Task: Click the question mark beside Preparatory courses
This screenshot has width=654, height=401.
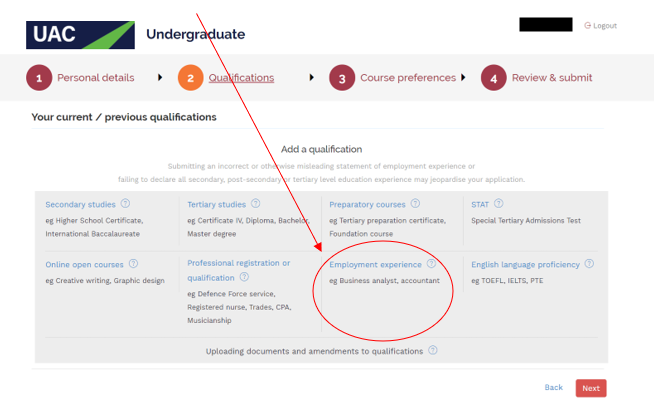Action: pyautogui.click(x=415, y=204)
